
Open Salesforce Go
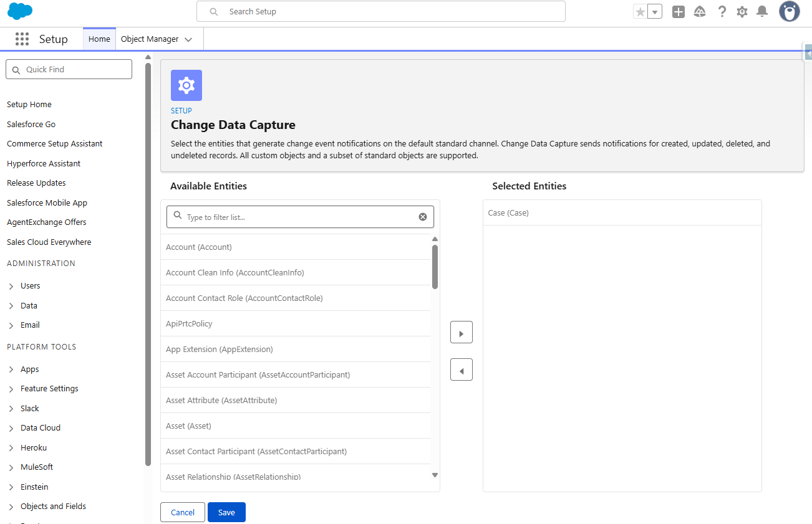[x=31, y=125]
